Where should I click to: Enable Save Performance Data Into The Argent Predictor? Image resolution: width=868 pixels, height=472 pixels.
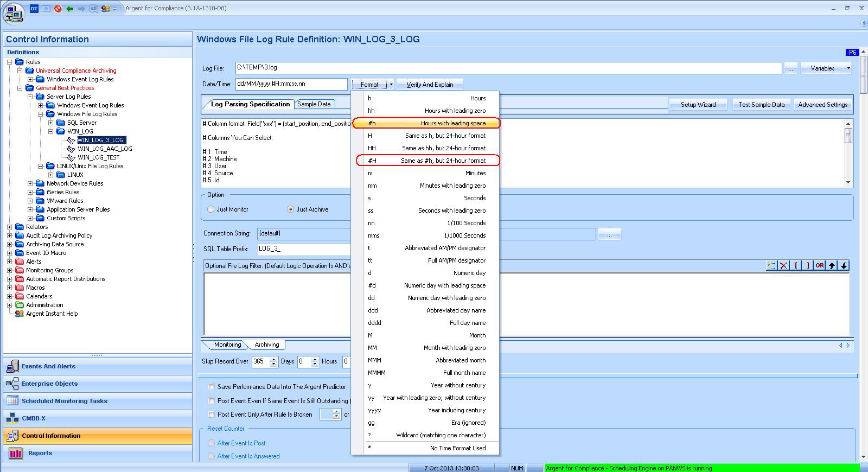click(212, 387)
